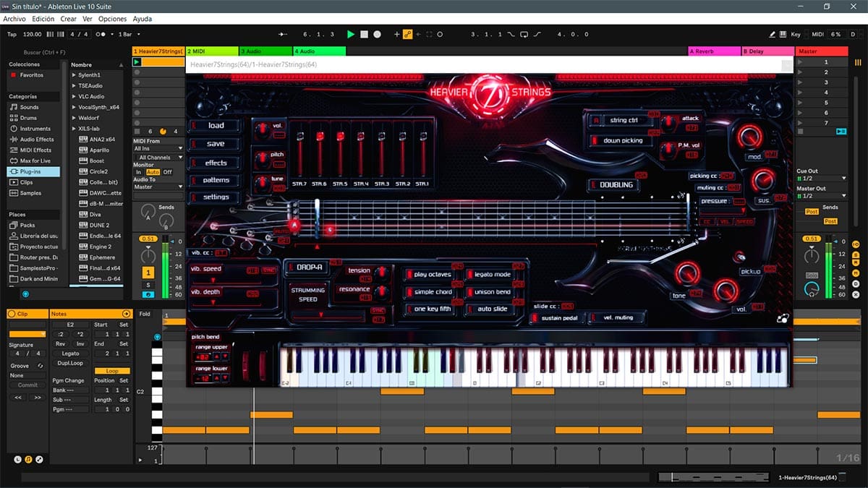
Task: Toggle Draw Mode pencil icon
Action: 773,34
